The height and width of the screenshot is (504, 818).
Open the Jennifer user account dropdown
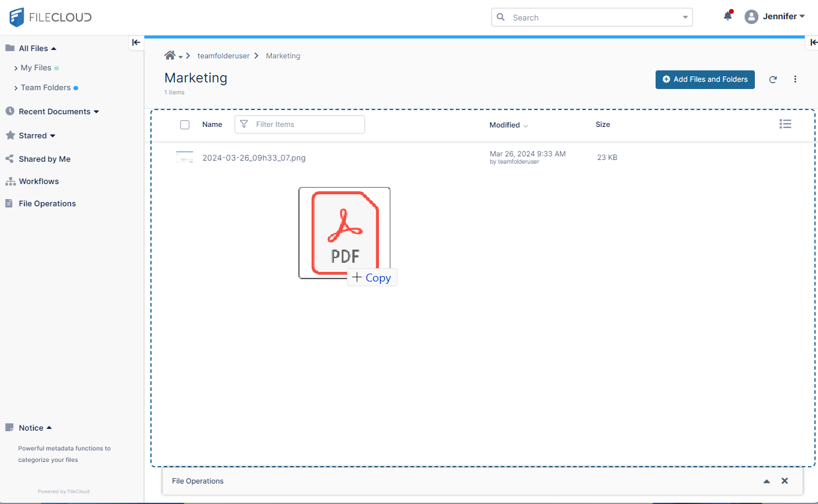pyautogui.click(x=775, y=17)
